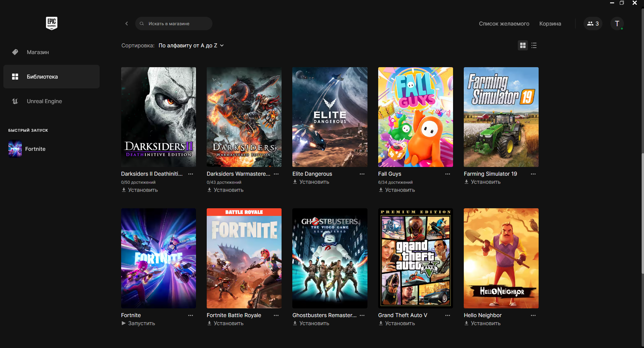This screenshot has height=348, width=644.
Task: Open Fall Guys cover art
Action: coord(415,117)
